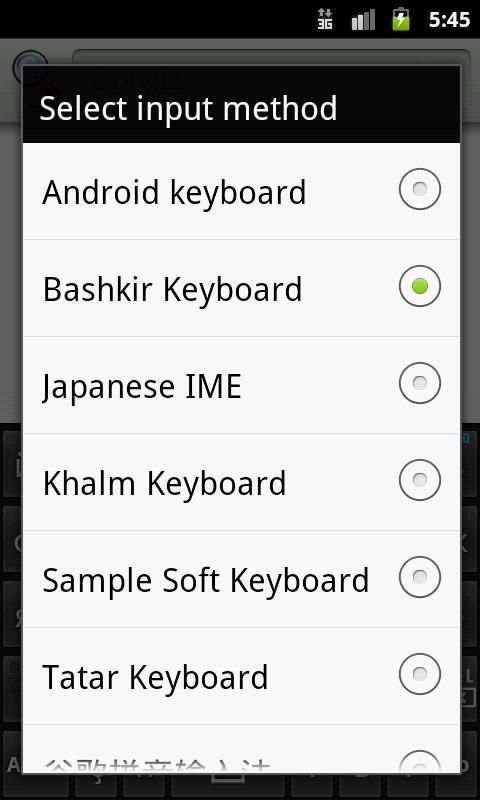Select the Tatar Keyboard radio button
The width and height of the screenshot is (480, 800).
[x=419, y=674]
